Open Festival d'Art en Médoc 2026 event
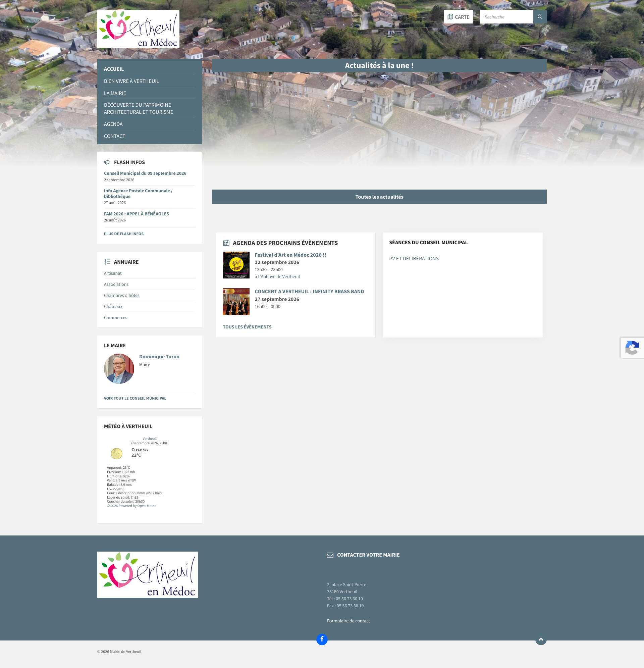644x668 pixels. pyautogui.click(x=290, y=255)
